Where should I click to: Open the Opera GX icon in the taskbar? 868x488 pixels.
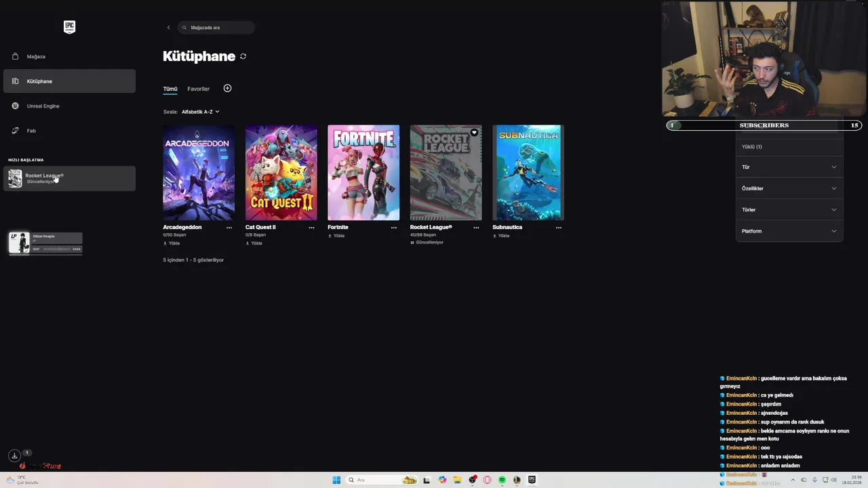point(487,480)
